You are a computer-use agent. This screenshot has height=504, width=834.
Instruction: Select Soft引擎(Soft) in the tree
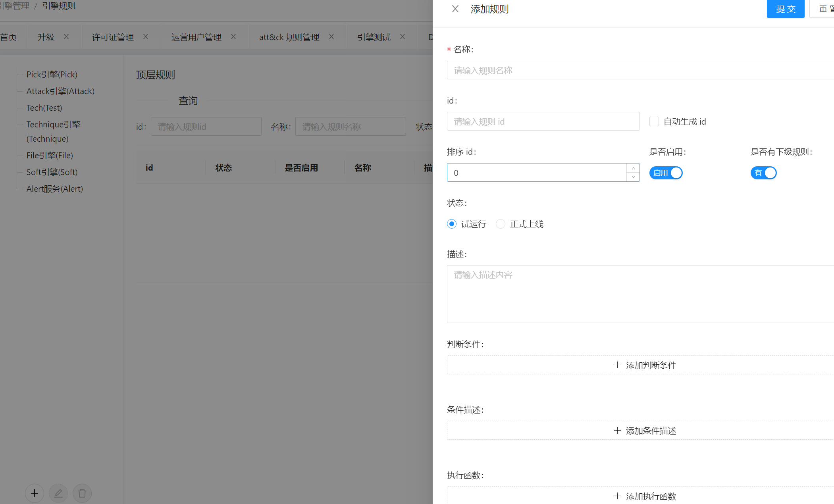tap(52, 172)
